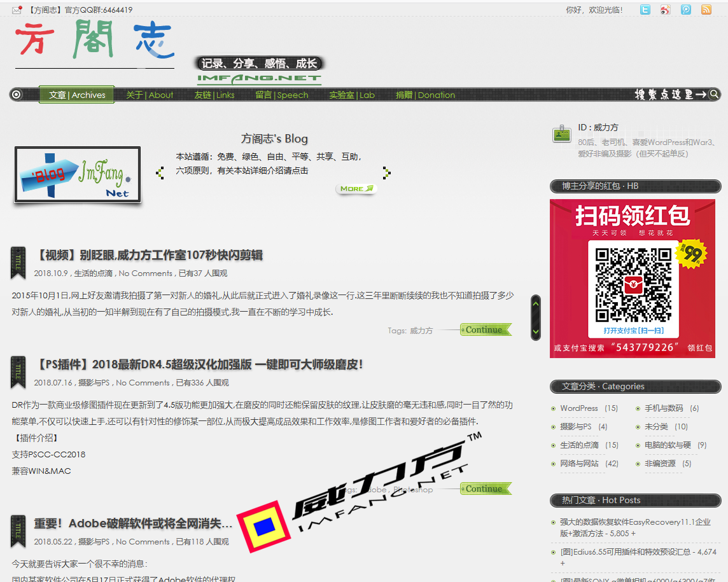Click the TITLE ribbon beside the Adobe破解软件 post
The width and height of the screenshot is (728, 582).
pos(18,531)
